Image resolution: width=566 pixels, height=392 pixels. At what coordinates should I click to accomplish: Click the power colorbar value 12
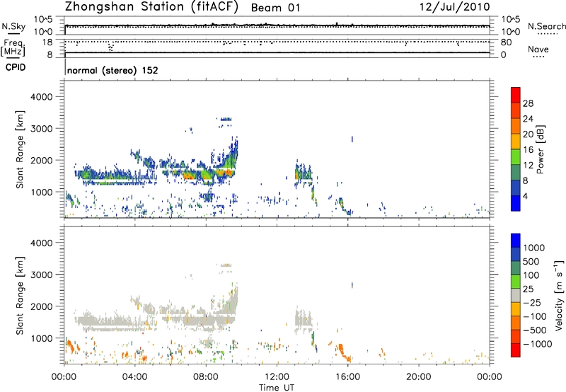[528, 166]
